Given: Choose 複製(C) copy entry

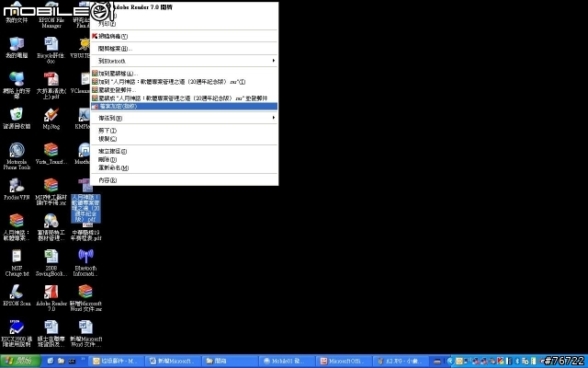Looking at the screenshot, I should click(x=184, y=139).
